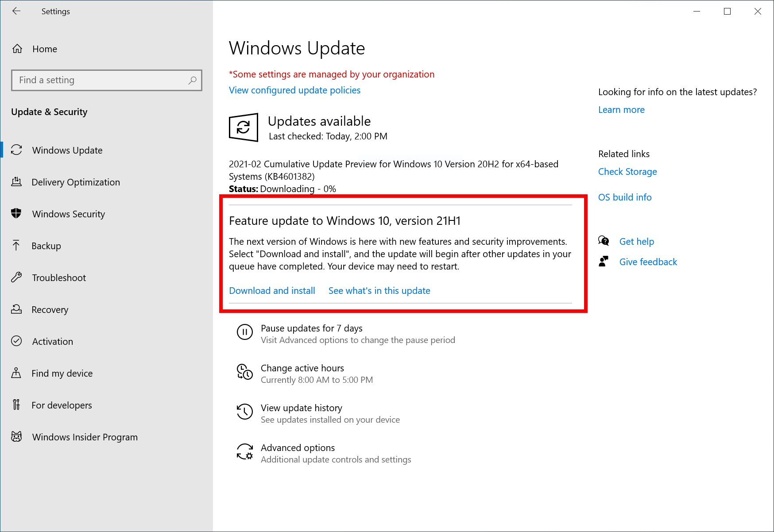Switch to the Home section
The width and height of the screenshot is (774, 532).
pyautogui.click(x=44, y=49)
